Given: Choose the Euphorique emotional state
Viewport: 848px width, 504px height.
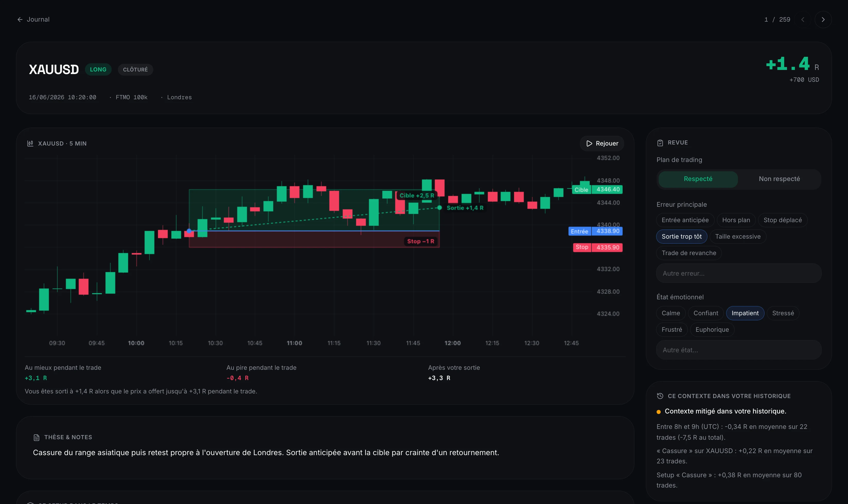Looking at the screenshot, I should pos(712,330).
